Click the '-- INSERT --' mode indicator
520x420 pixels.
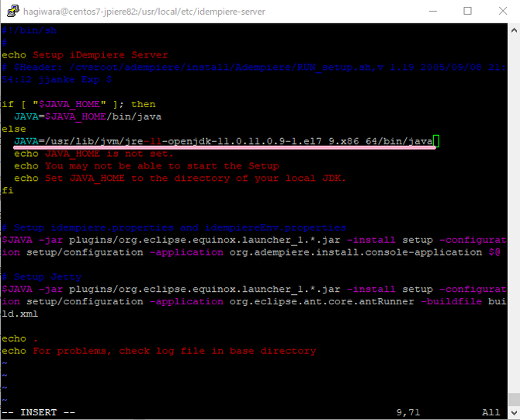pos(39,412)
